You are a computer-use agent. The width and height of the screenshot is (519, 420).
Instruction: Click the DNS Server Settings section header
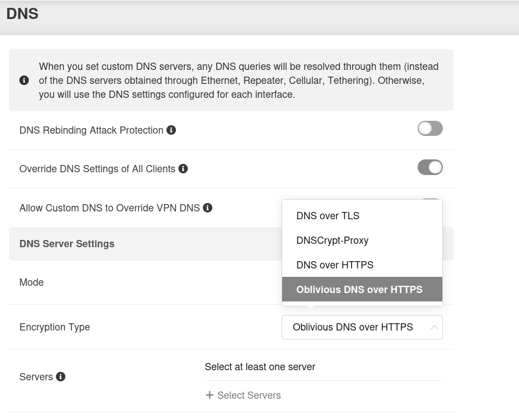point(67,244)
